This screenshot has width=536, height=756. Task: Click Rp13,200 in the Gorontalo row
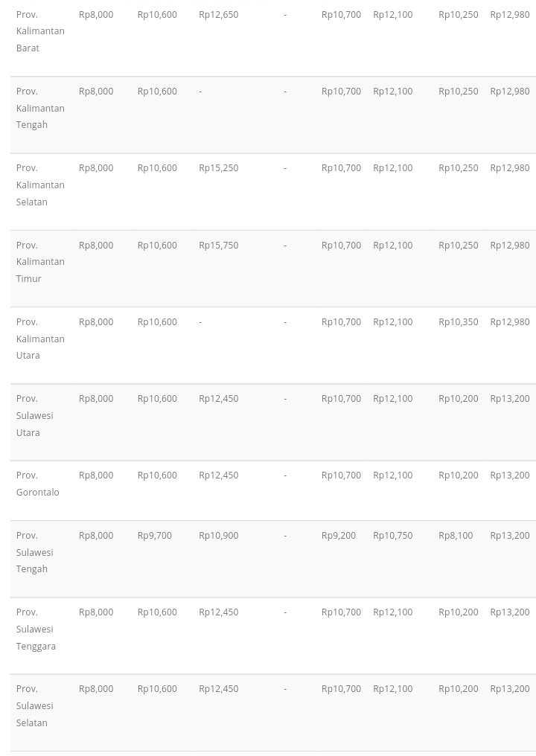(509, 475)
